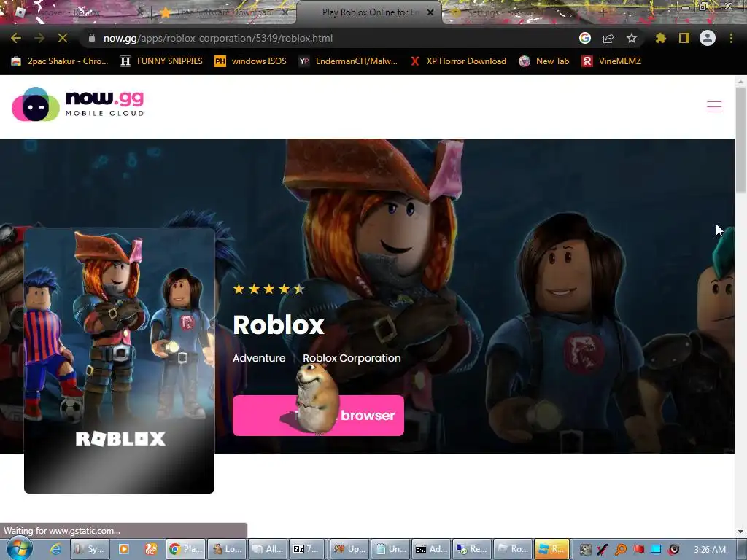Open the Lo... taskbar window

click(x=228, y=549)
